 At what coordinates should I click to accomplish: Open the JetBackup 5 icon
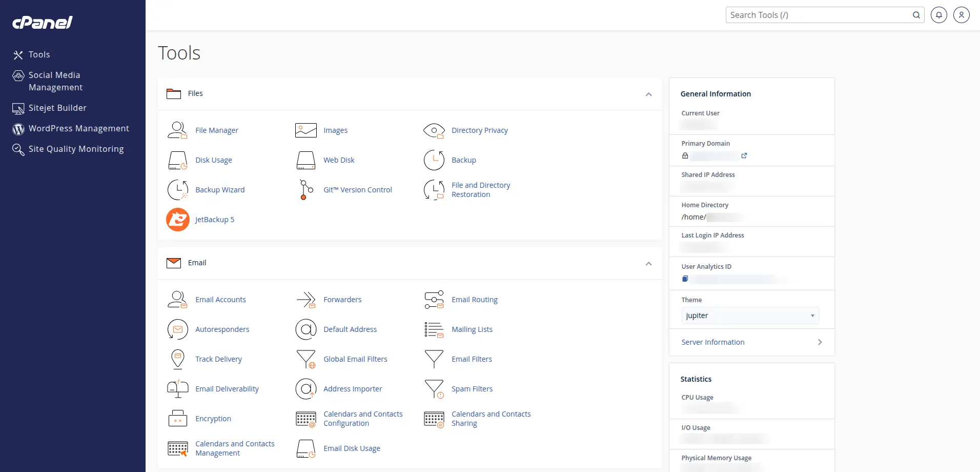178,220
